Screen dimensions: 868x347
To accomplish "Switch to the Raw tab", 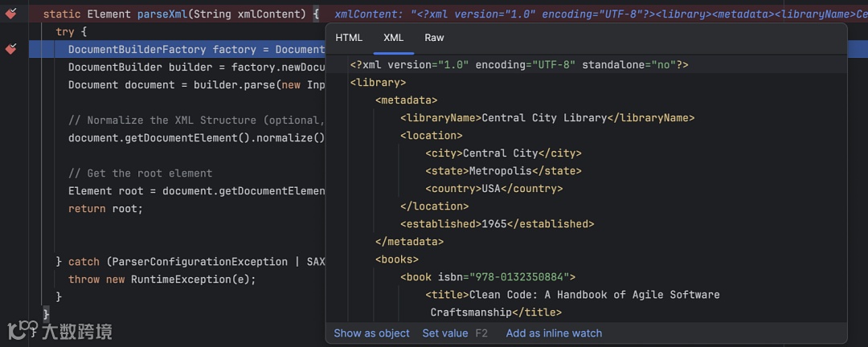I will click(x=435, y=38).
